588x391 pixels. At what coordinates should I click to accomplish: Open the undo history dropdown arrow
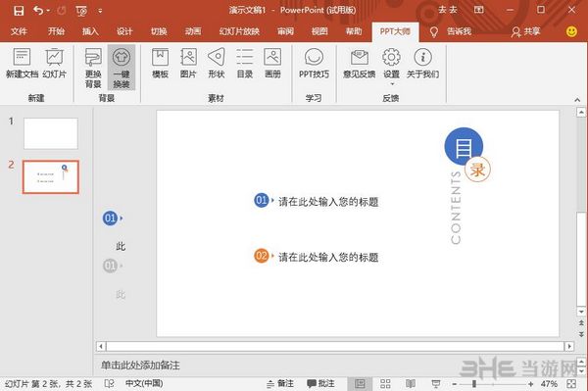tap(48, 11)
